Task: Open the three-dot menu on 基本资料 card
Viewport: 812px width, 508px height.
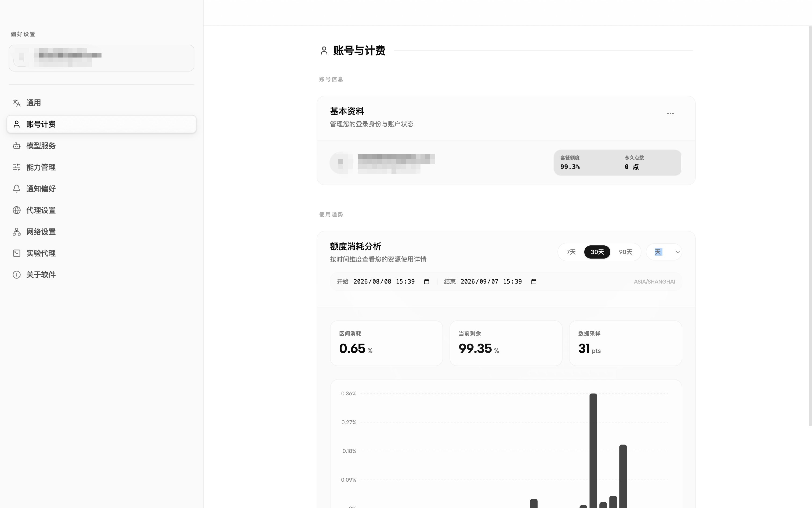Action: (670, 113)
